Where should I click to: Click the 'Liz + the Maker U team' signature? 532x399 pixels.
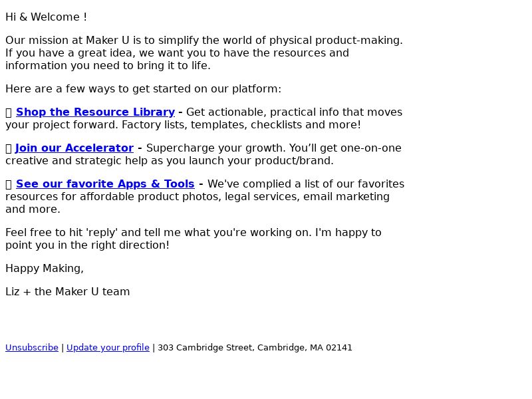(68, 292)
